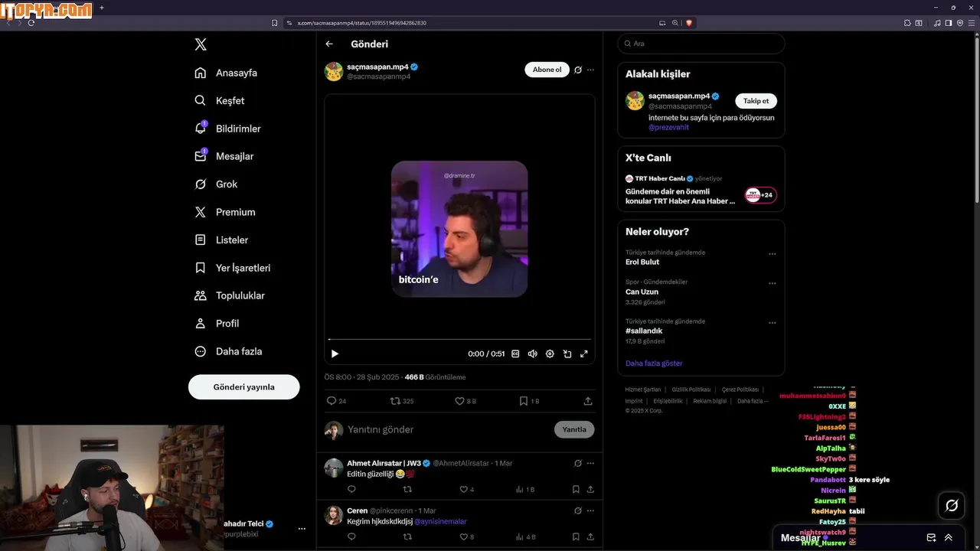
Task: Toggle video loop/rotate icon
Action: [x=567, y=354]
